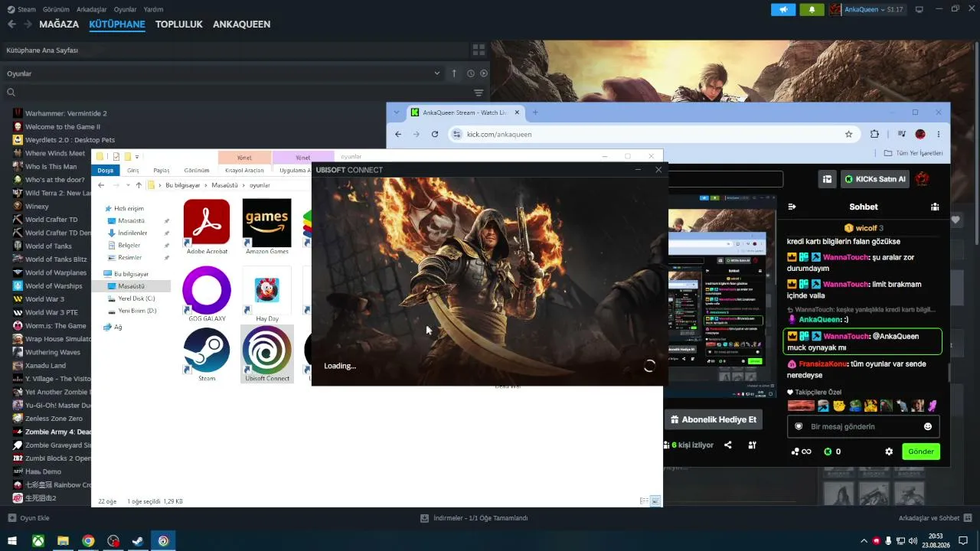Click KICKs Satın Al button
This screenshot has width=980, height=551.
tap(875, 179)
